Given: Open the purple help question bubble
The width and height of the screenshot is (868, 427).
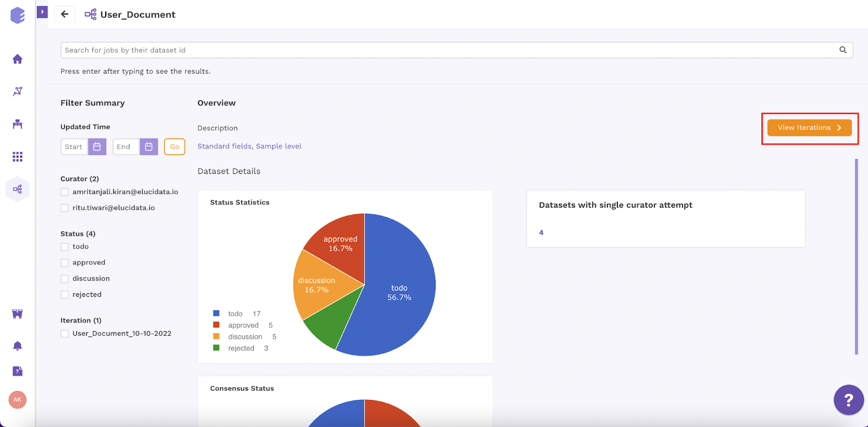Looking at the screenshot, I should pos(848,400).
